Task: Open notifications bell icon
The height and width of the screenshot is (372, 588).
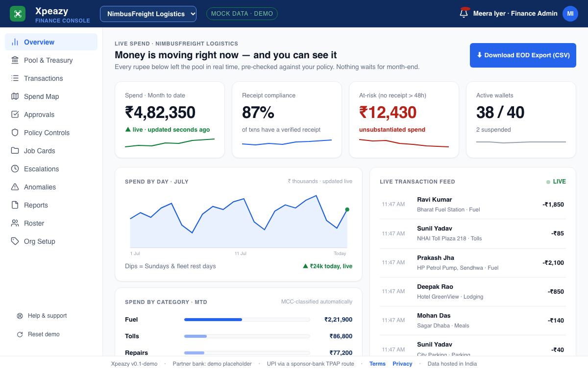Action: [x=464, y=14]
